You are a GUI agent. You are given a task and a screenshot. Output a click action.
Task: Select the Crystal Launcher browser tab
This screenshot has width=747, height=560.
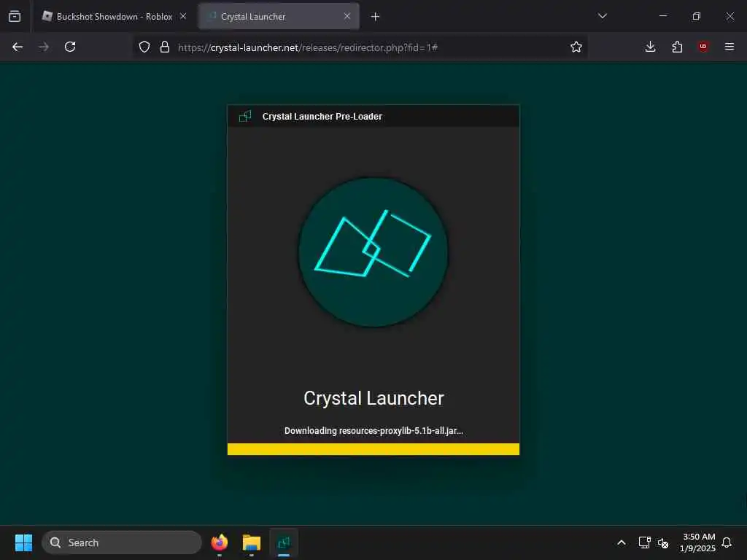[x=279, y=16]
